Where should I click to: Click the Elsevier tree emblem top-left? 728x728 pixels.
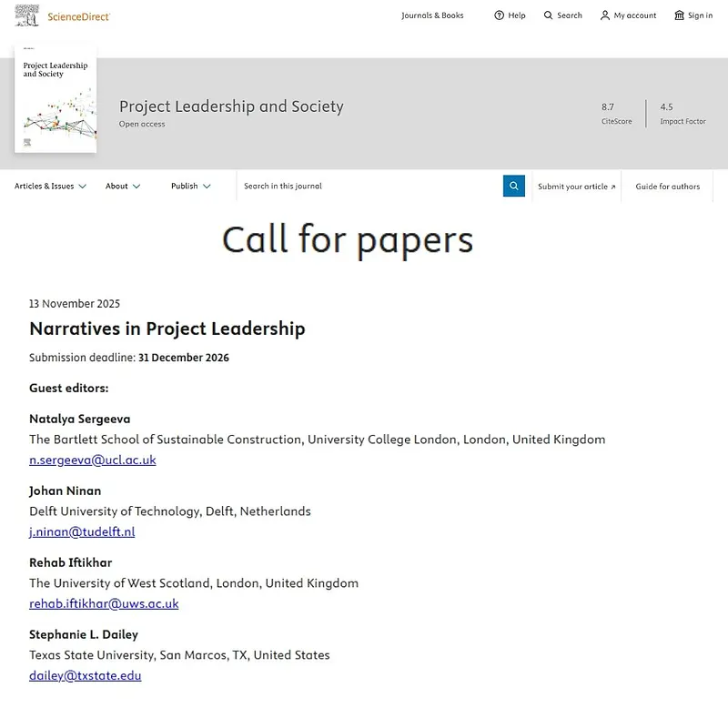[26, 15]
